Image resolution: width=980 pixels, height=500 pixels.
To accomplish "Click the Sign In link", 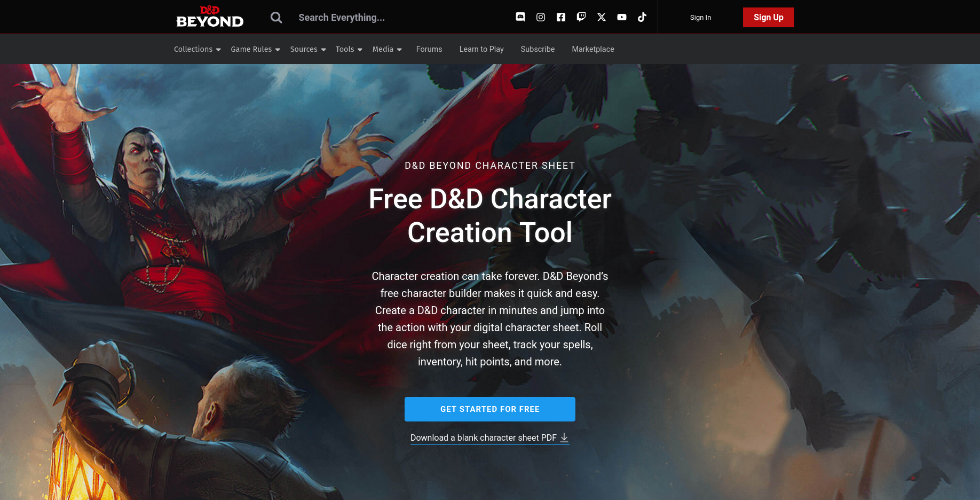I will (x=700, y=18).
